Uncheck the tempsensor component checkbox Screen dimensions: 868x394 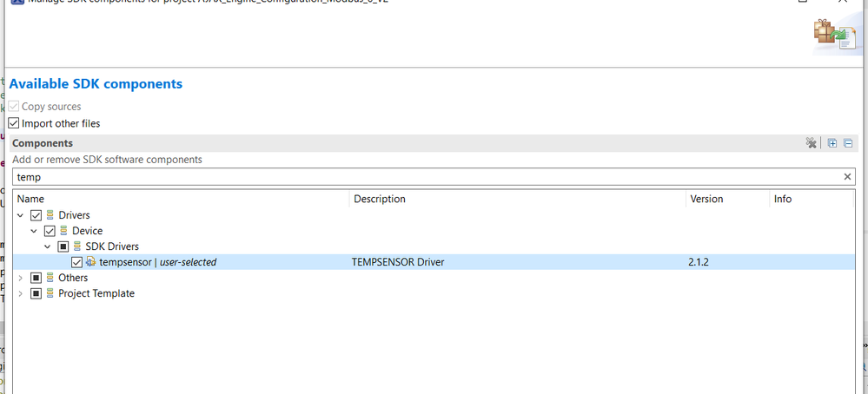tap(77, 262)
